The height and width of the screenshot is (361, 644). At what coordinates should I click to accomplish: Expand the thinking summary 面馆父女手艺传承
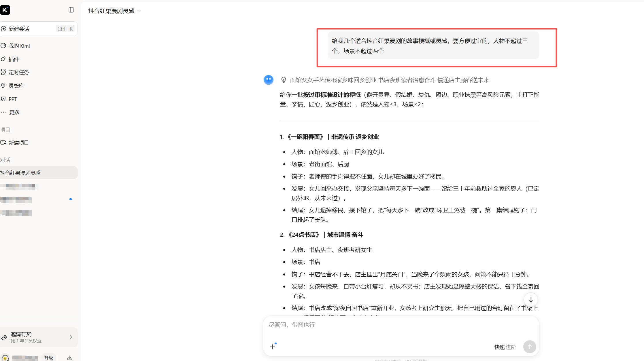click(390, 80)
